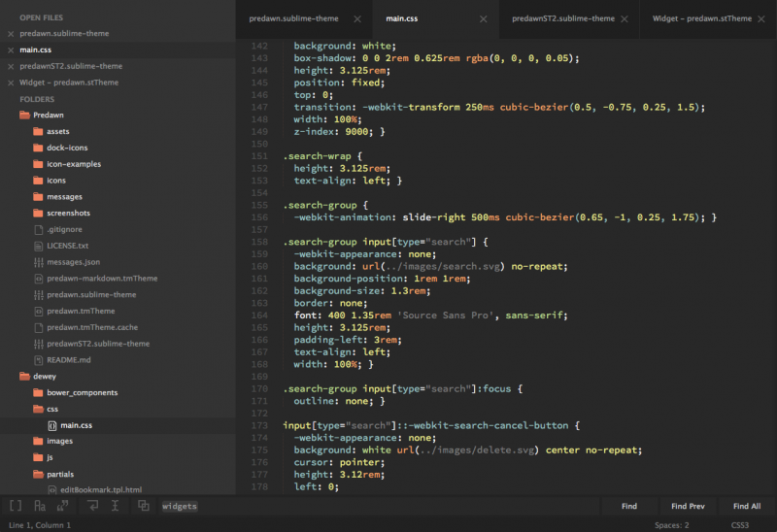Click the find input containing widgets
The width and height of the screenshot is (777, 532).
pos(377,506)
